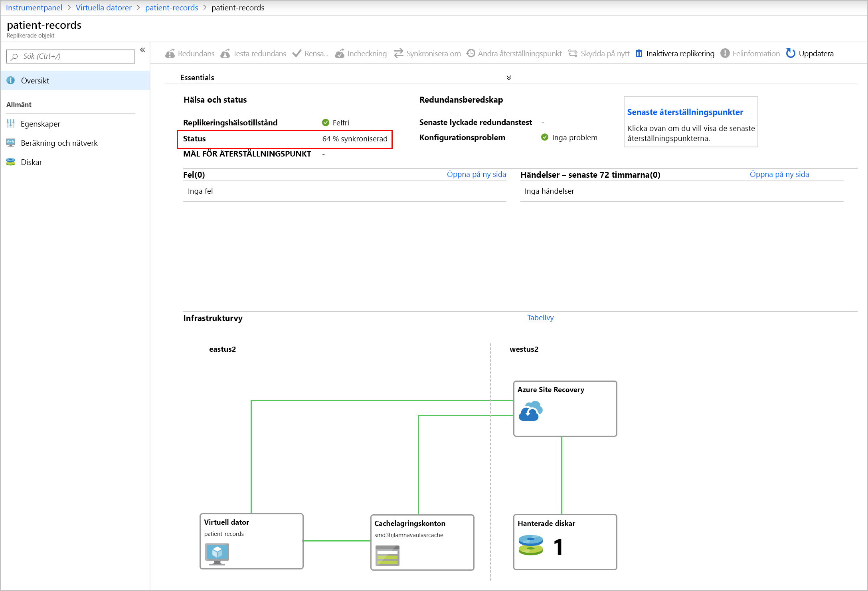Click the Ändra återställningspunkt clock icon
868x591 pixels.
click(471, 53)
